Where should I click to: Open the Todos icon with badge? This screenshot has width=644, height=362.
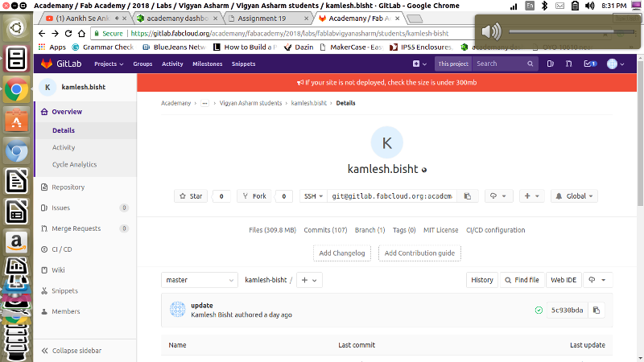point(590,64)
